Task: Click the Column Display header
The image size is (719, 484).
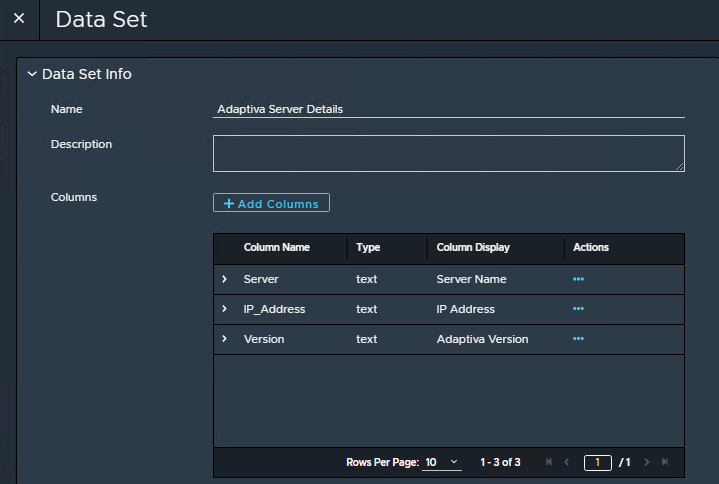Action: tap(473, 248)
